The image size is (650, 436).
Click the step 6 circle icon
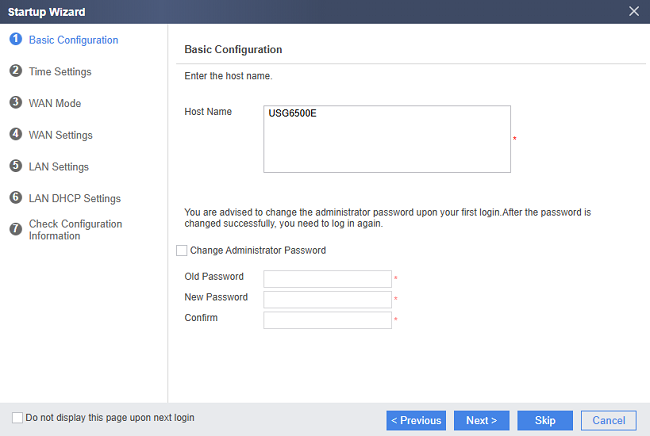[x=16, y=197]
